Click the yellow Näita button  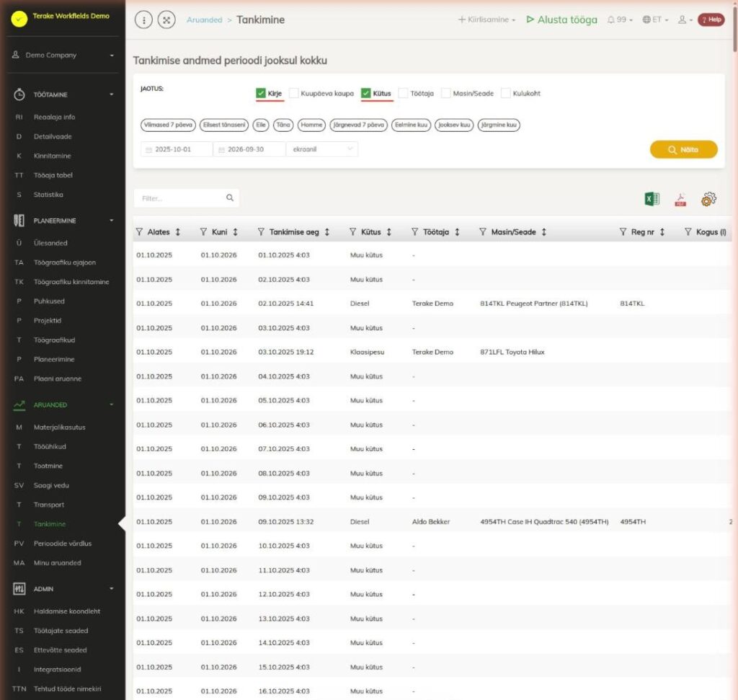(x=683, y=150)
